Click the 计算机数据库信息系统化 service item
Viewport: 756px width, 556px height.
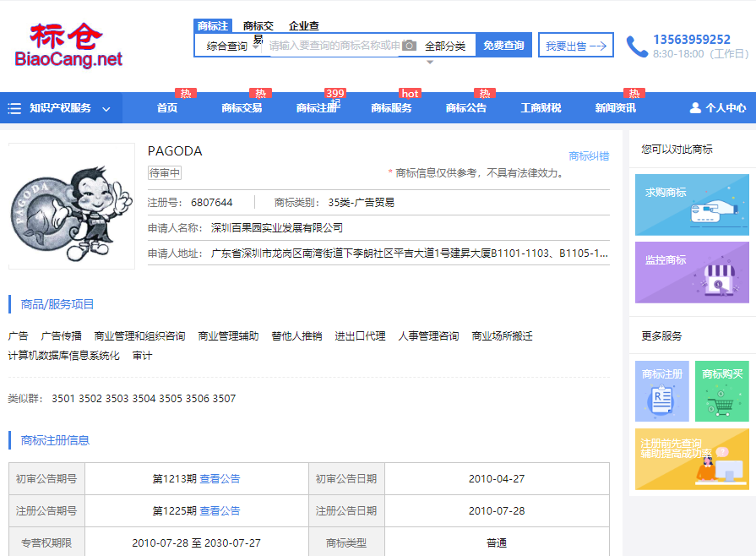click(x=63, y=356)
